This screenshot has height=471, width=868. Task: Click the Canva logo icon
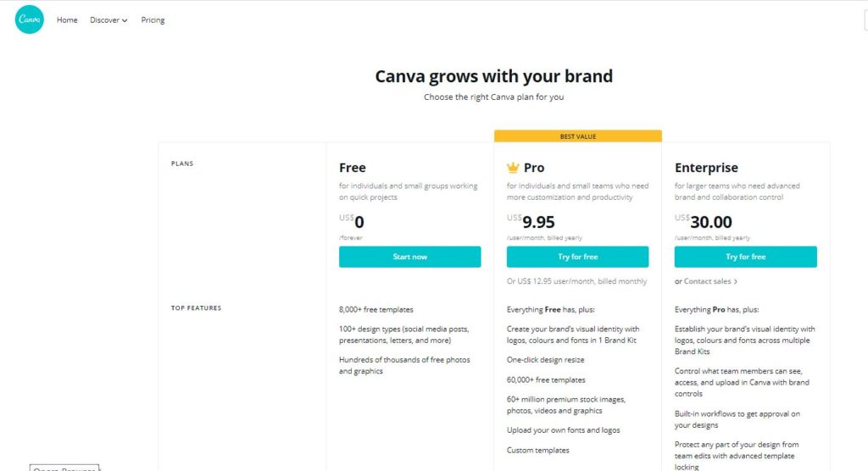coord(30,19)
